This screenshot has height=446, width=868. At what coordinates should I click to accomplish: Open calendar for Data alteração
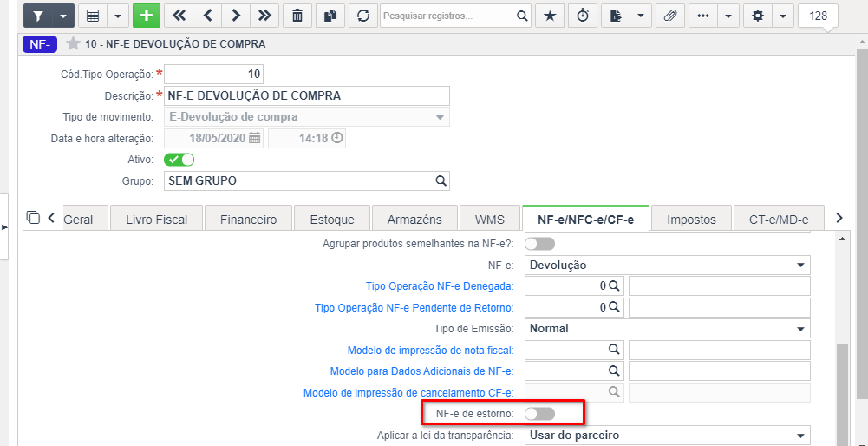[254, 139]
